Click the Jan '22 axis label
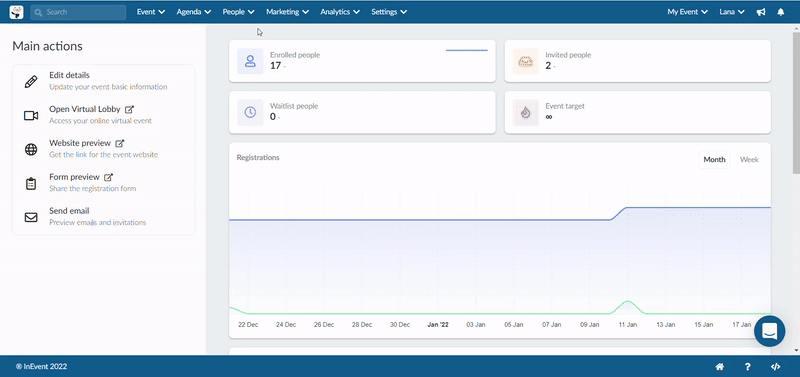This screenshot has height=377, width=800. point(438,325)
